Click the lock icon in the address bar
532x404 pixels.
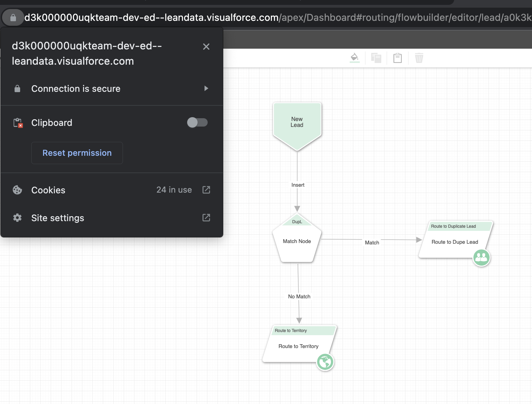pyautogui.click(x=13, y=17)
